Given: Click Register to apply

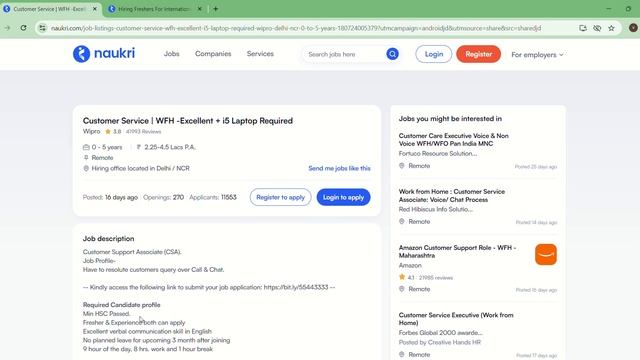Looking at the screenshot, I should [x=280, y=197].
